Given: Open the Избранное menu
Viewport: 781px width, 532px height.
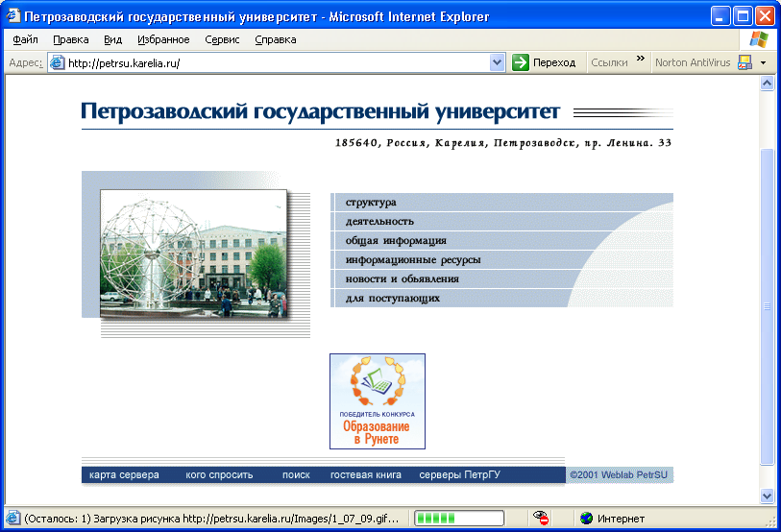Looking at the screenshot, I should 163,39.
